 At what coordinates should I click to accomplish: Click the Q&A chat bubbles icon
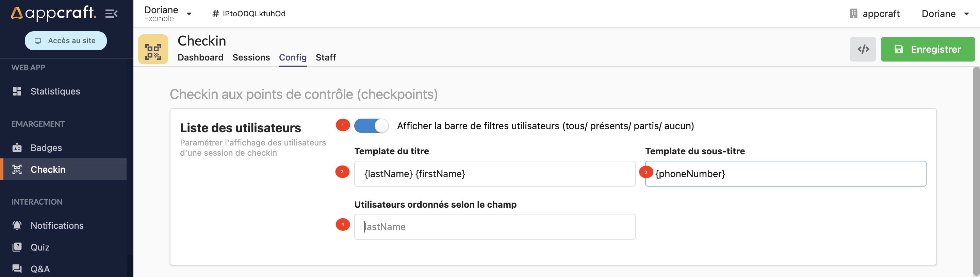coord(17,269)
